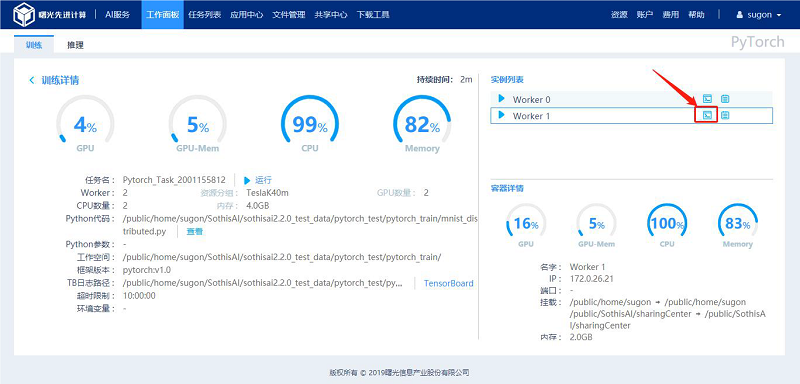
Task: Click the 查看 link for the Python code
Action: coord(194,232)
